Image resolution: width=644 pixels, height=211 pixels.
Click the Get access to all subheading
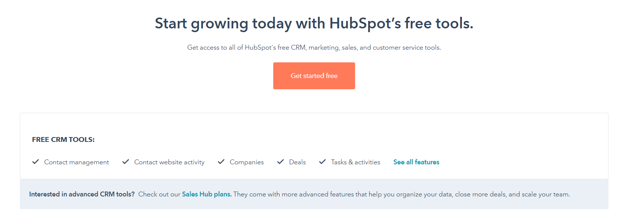tap(314, 47)
